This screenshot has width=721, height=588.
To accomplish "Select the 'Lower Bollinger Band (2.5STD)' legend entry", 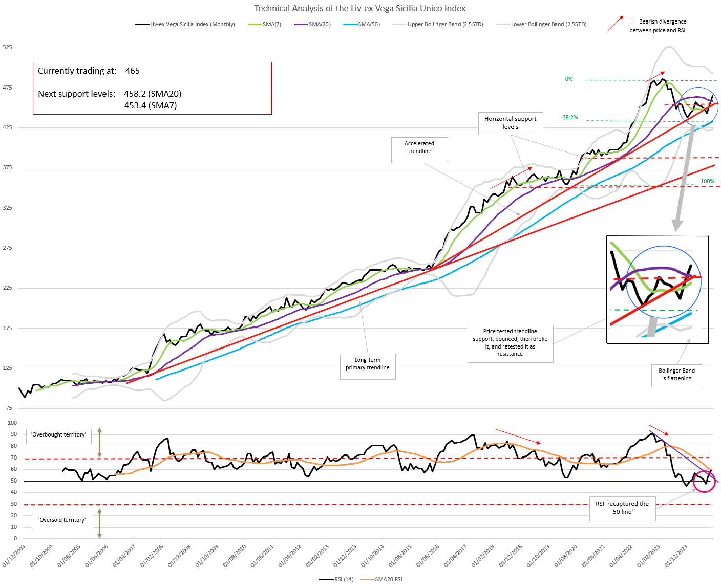I will tap(541, 24).
